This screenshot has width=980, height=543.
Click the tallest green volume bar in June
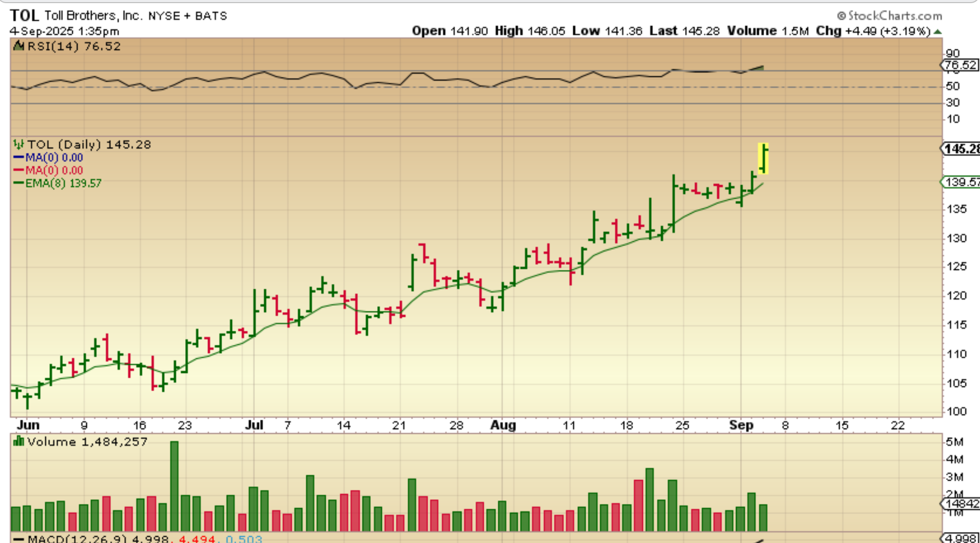[174, 486]
